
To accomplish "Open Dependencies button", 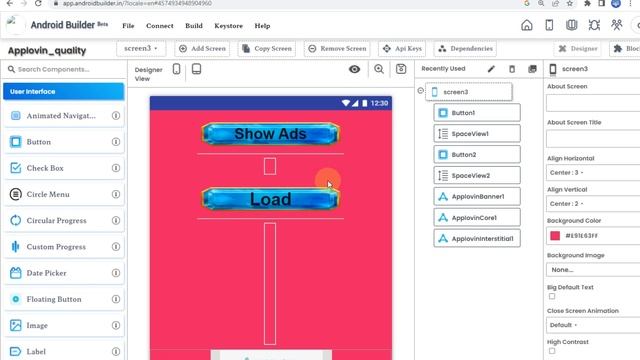I will click(465, 49).
